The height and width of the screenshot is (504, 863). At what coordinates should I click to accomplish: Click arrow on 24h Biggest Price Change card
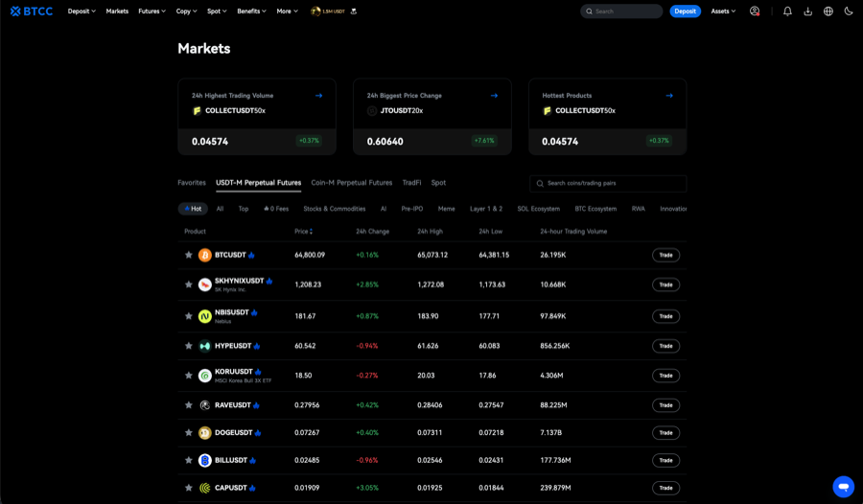(494, 95)
